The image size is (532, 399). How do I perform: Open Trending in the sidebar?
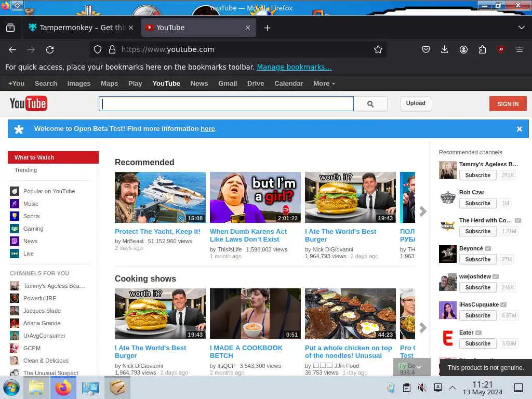[26, 170]
